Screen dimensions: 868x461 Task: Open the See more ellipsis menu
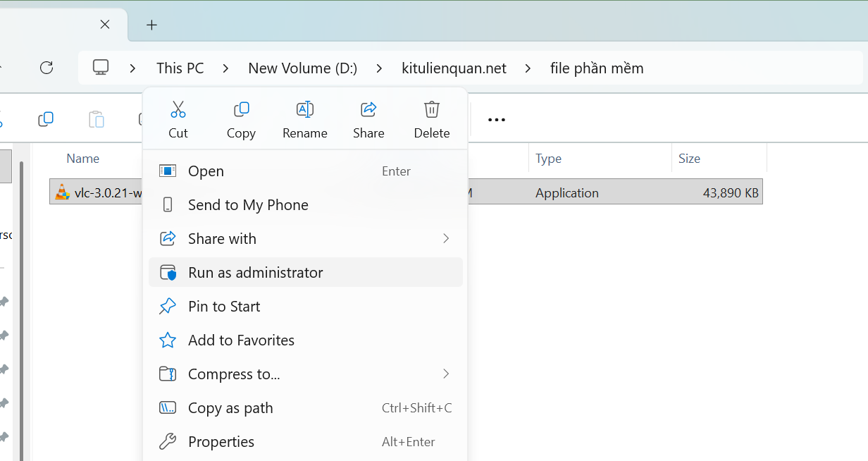point(497,120)
